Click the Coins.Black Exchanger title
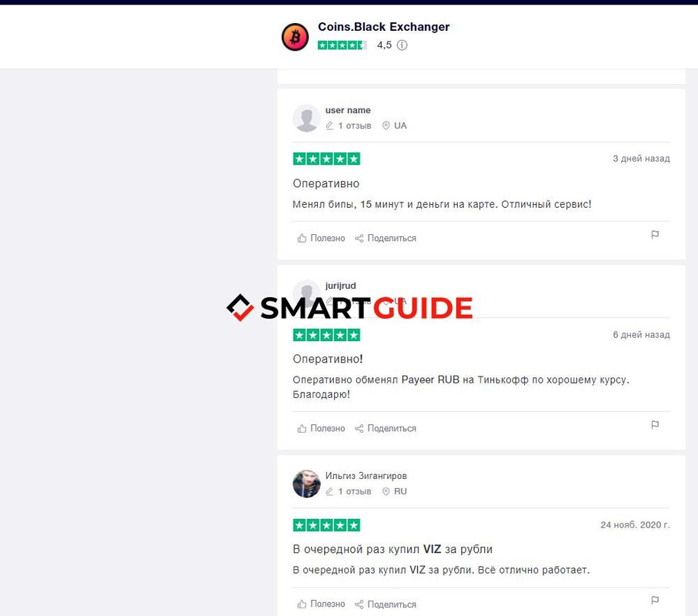The width and height of the screenshot is (698, 616). click(x=383, y=27)
